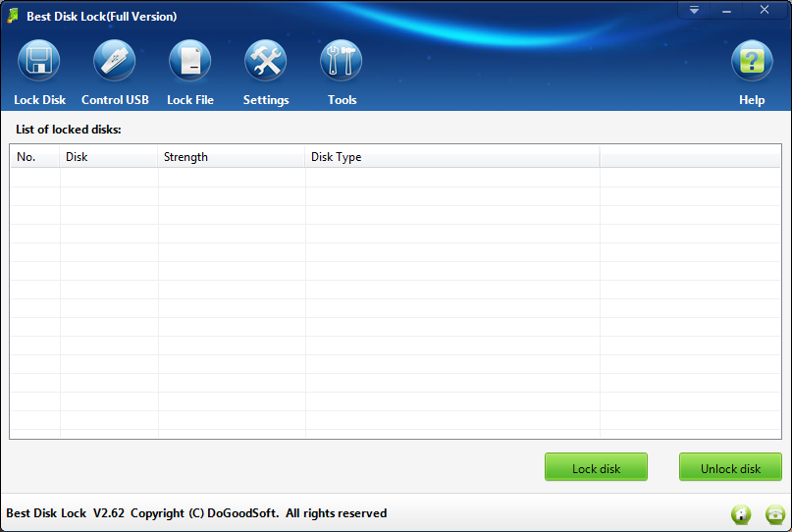Click the green home icon in footer

coord(741,514)
